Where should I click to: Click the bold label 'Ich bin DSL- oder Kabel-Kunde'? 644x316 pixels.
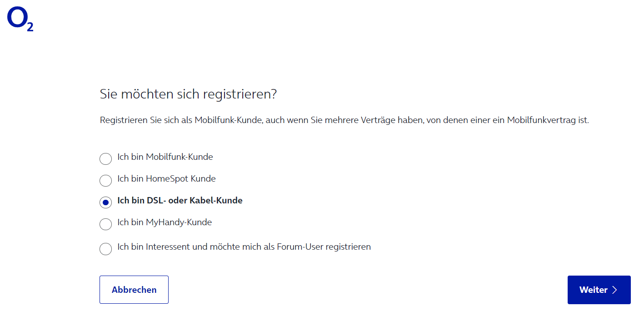pos(180,201)
